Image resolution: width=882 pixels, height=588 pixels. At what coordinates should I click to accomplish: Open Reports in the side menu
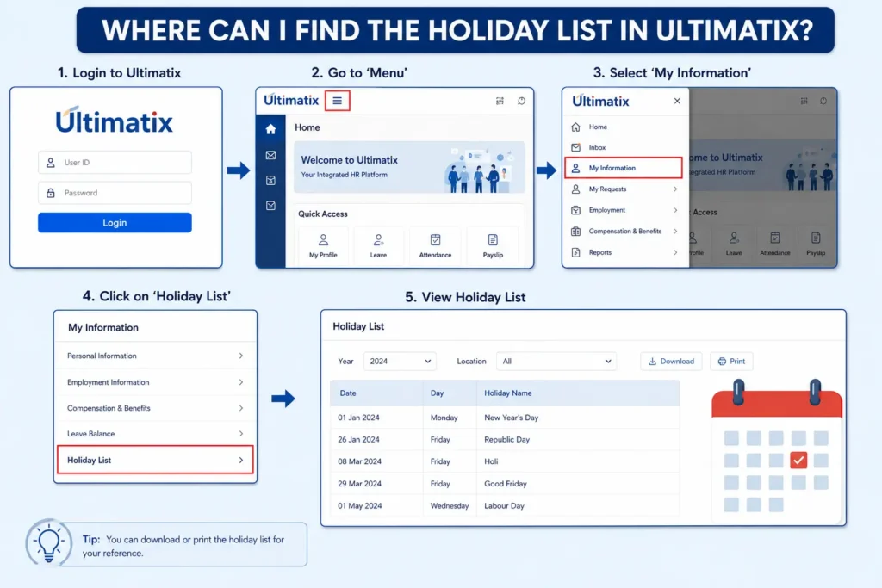[624, 252]
